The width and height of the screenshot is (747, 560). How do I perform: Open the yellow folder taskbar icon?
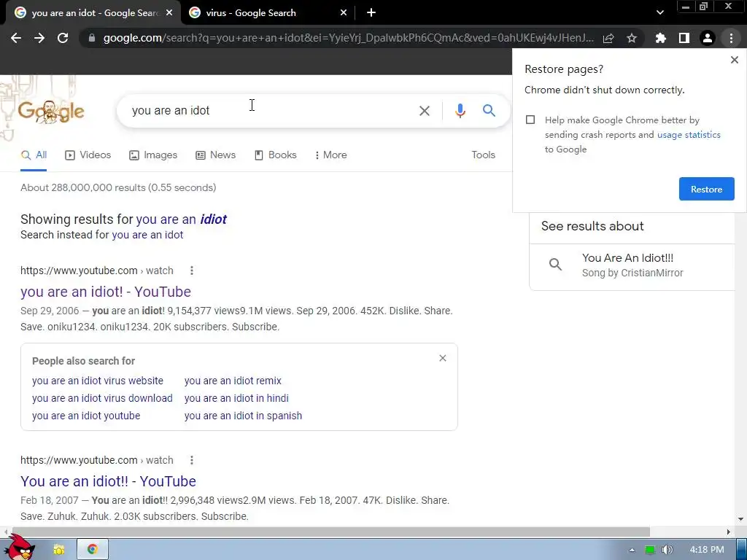[x=58, y=550]
